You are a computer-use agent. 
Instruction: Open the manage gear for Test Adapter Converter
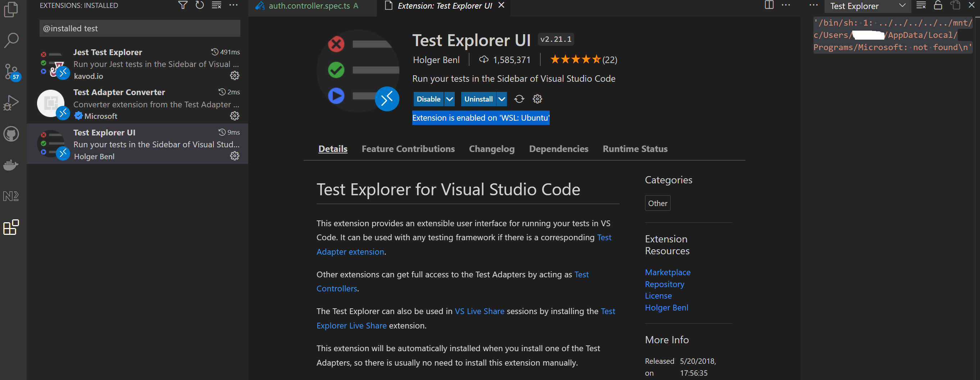[234, 116]
